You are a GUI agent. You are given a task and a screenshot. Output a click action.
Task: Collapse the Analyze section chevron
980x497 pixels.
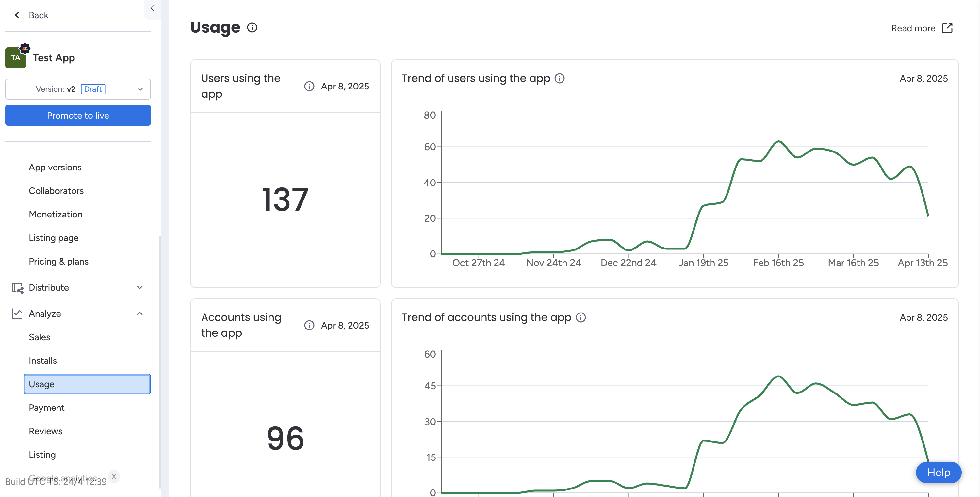pyautogui.click(x=139, y=313)
